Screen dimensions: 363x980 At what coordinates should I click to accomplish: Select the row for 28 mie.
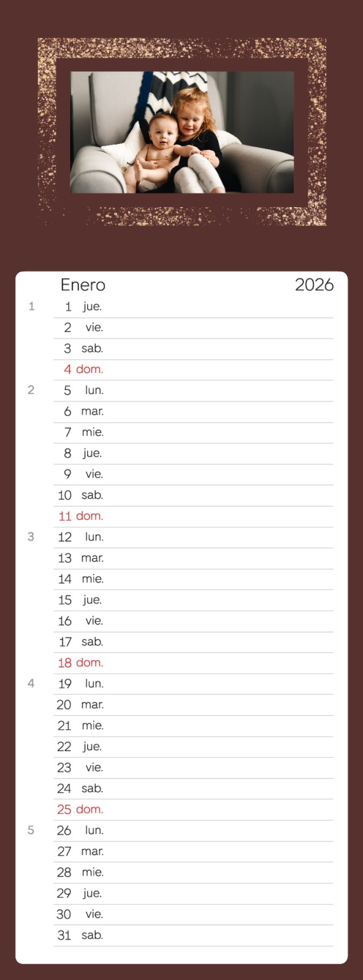[x=194, y=872]
